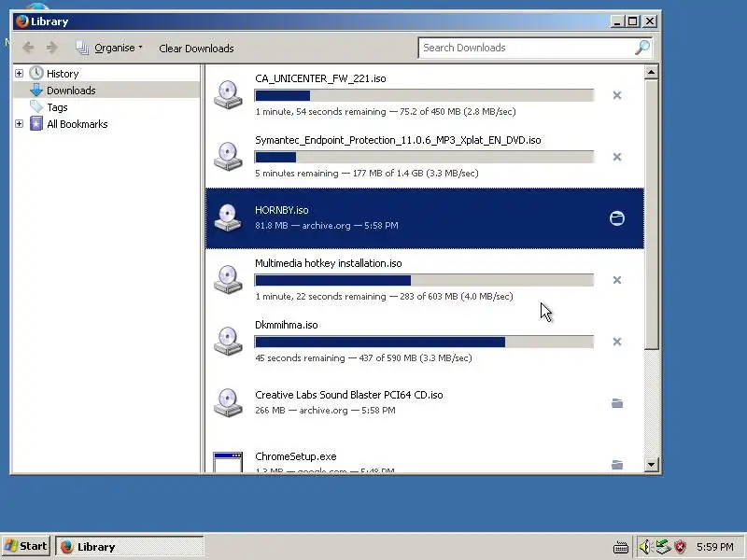Click the ChromeSetup.exe program icon
Screen dimensions: 747x560
click(228, 462)
